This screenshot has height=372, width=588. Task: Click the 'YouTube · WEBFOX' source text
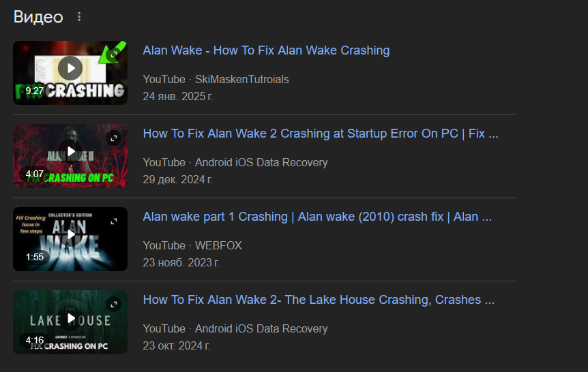[192, 246]
